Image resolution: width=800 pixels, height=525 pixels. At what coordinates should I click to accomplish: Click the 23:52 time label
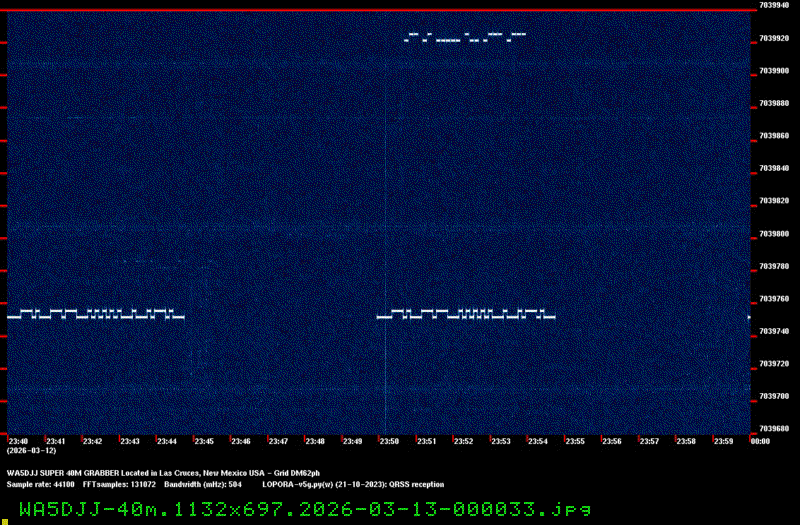click(x=463, y=441)
